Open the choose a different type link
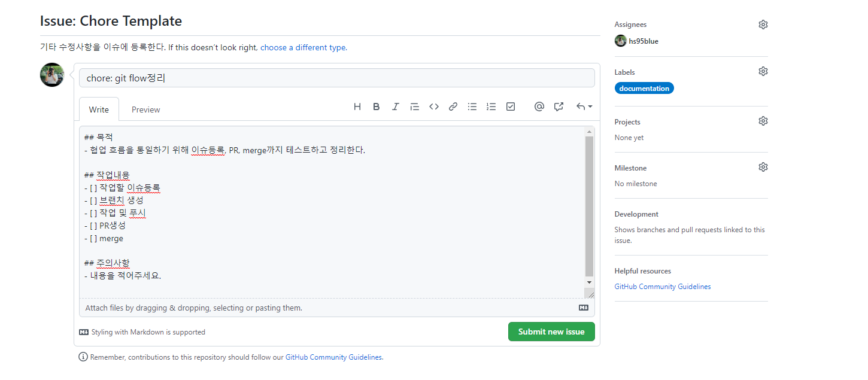This screenshot has width=868, height=380. [302, 47]
